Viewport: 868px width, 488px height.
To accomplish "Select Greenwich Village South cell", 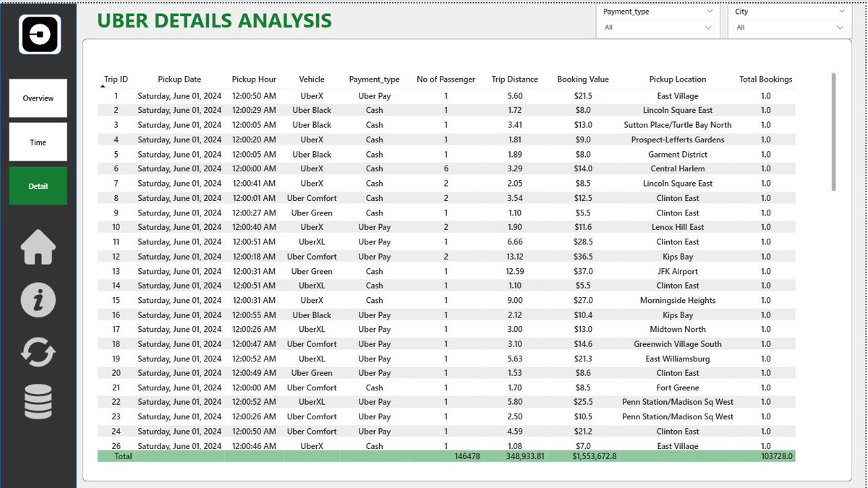I will click(678, 344).
